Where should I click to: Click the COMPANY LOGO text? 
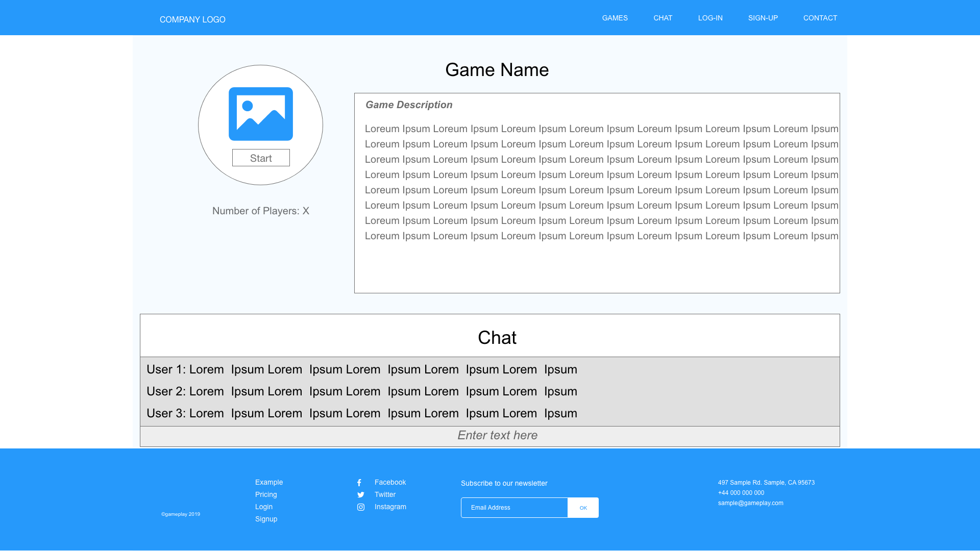point(192,19)
